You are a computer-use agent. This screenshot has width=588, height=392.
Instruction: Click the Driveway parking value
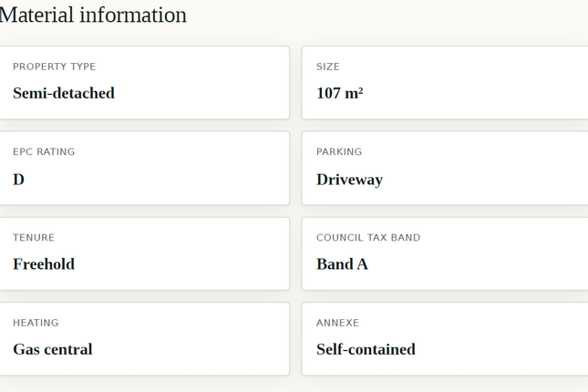tap(349, 180)
